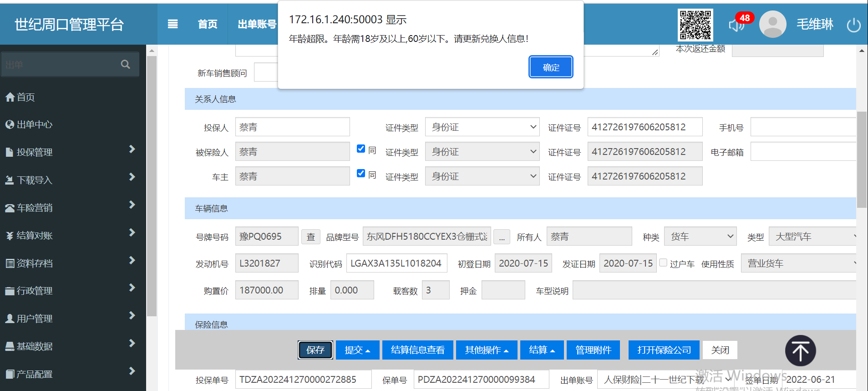
Task: Click the 管理附件 button
Action: click(593, 350)
